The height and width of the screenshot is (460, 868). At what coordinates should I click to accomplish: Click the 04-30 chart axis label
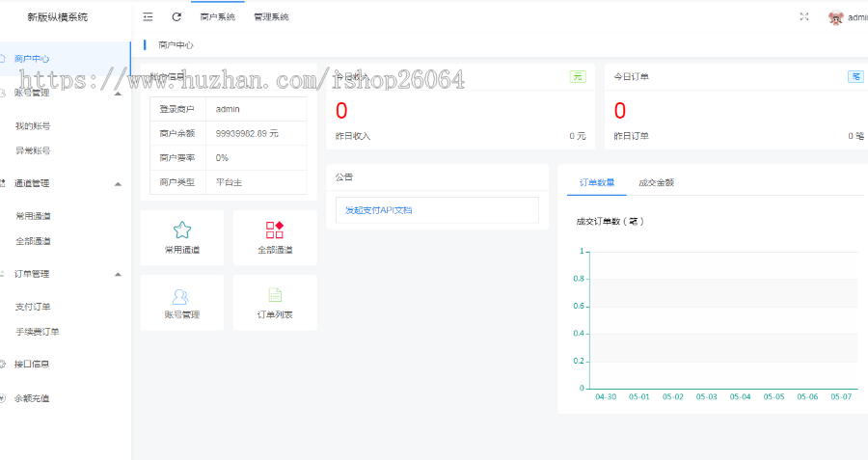click(x=606, y=396)
